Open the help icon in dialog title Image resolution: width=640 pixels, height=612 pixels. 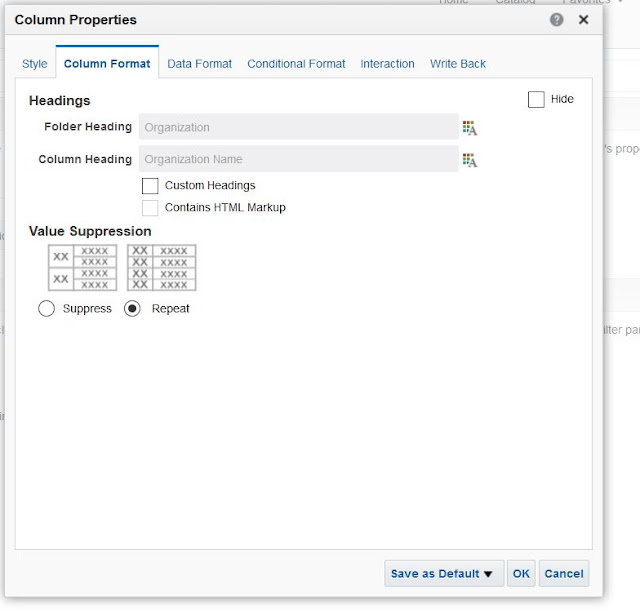point(556,20)
